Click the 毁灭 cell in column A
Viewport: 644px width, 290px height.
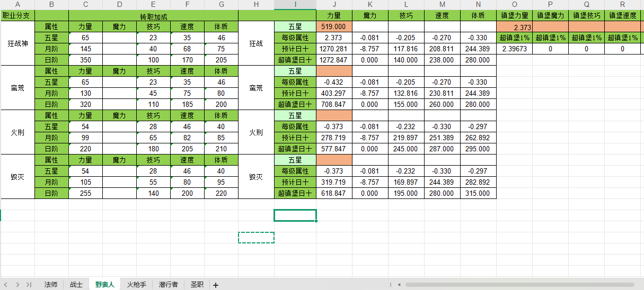tap(17, 177)
